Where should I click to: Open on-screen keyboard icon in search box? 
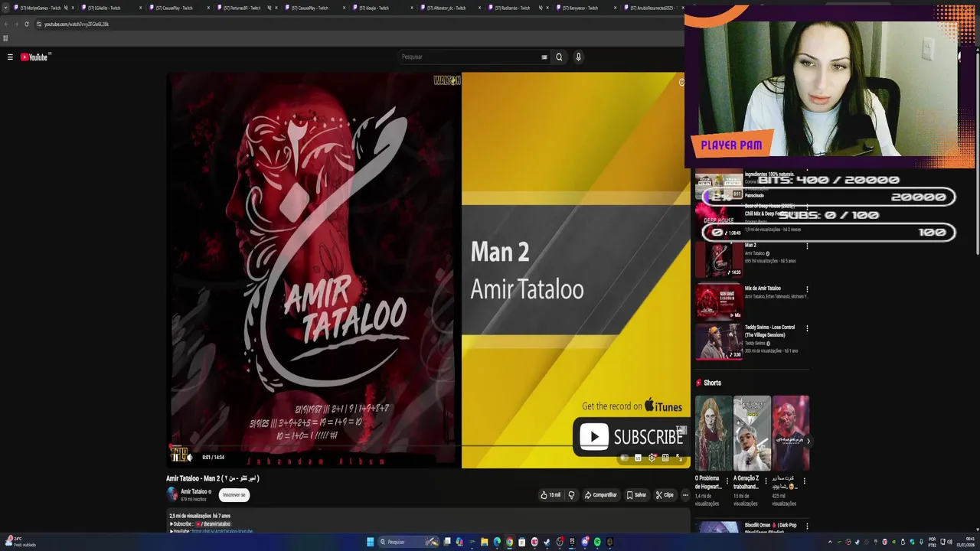(x=544, y=57)
